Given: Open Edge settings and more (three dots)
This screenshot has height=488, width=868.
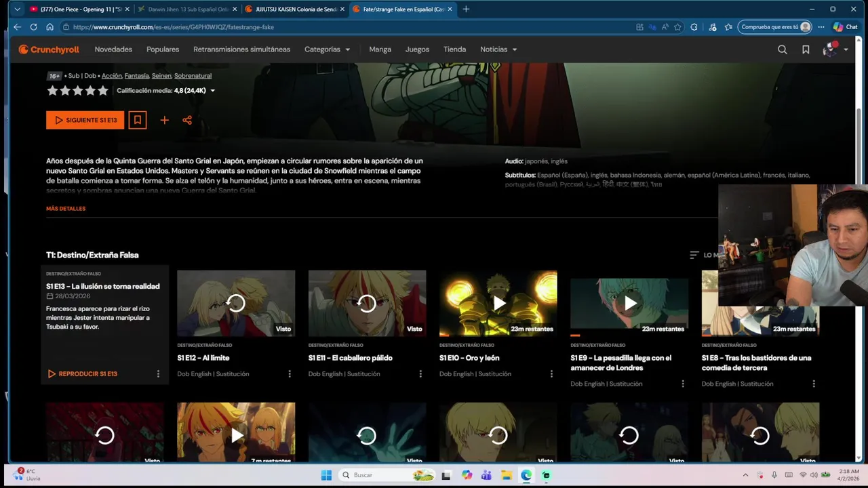Looking at the screenshot, I should click(821, 27).
